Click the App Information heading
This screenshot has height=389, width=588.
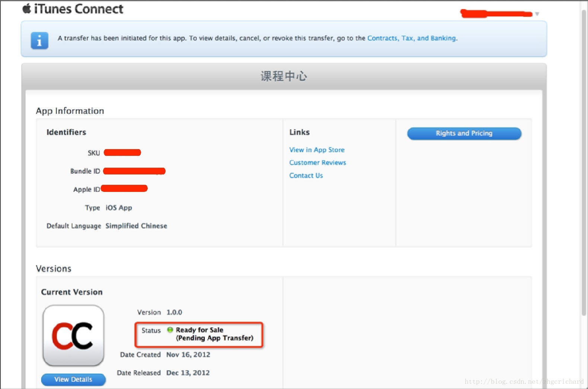pos(70,111)
